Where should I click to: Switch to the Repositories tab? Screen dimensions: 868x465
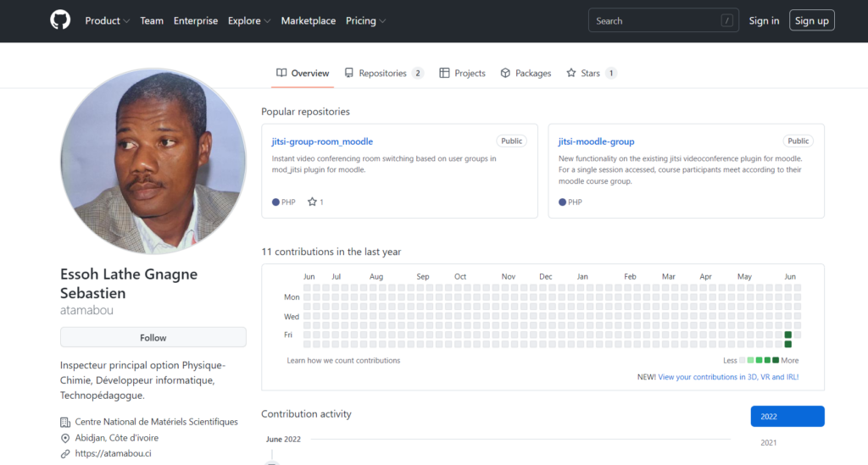point(383,74)
